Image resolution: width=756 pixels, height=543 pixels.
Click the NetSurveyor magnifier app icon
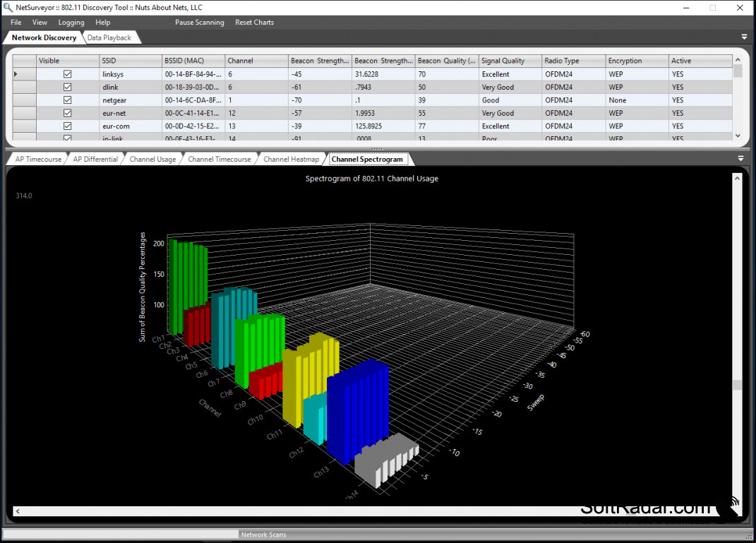(x=8, y=8)
